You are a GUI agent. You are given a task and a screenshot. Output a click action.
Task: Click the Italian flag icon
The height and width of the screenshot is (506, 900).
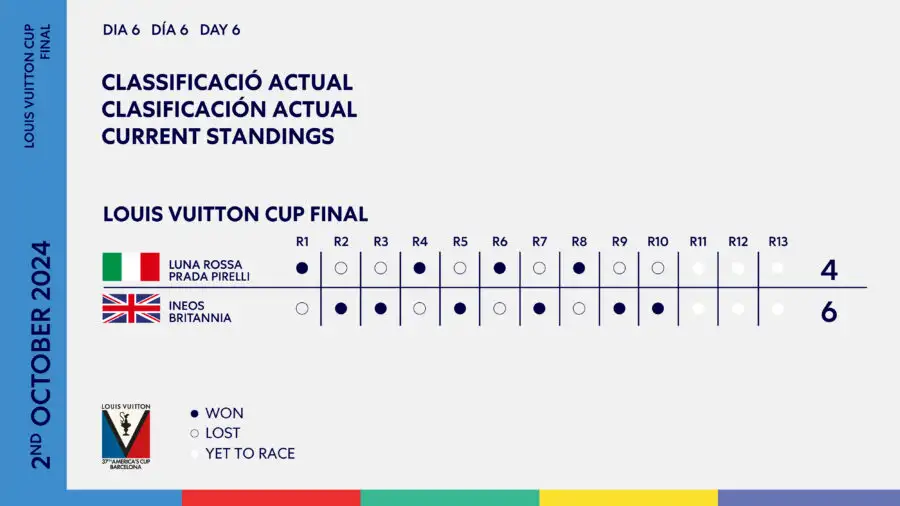[131, 267]
